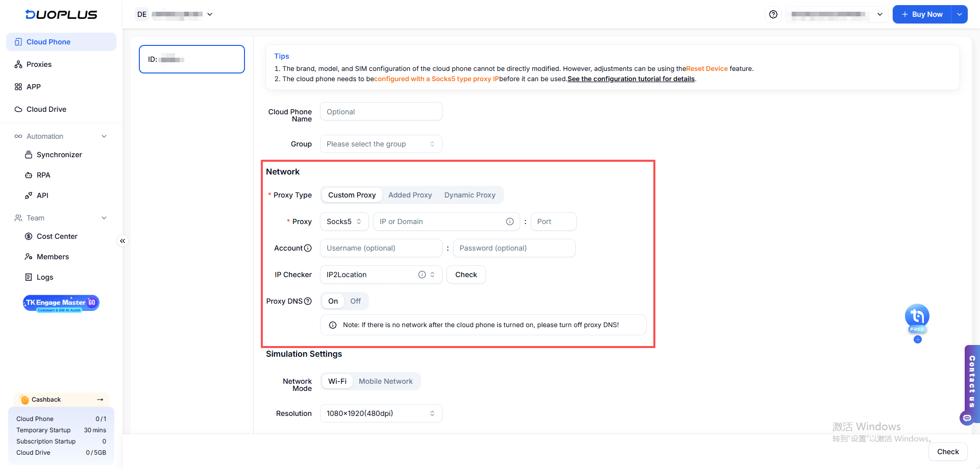
Task: Switch Proxy DNS to On
Action: [333, 301]
